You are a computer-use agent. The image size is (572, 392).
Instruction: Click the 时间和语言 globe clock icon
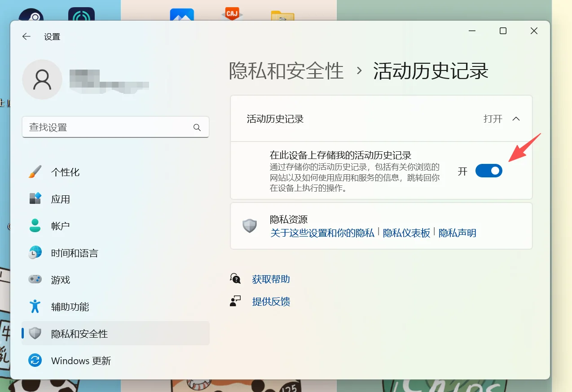35,253
